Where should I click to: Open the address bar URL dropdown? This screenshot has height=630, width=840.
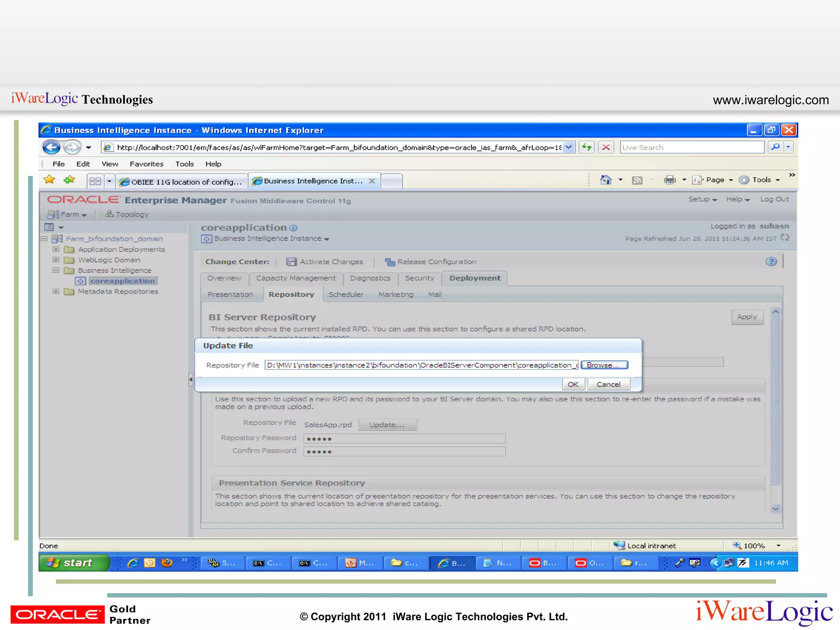(568, 147)
